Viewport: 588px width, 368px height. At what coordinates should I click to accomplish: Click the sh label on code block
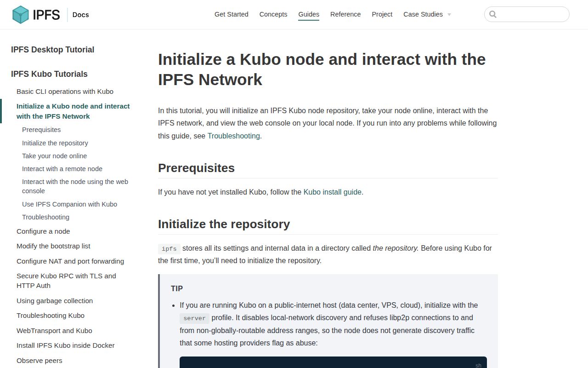(x=478, y=365)
